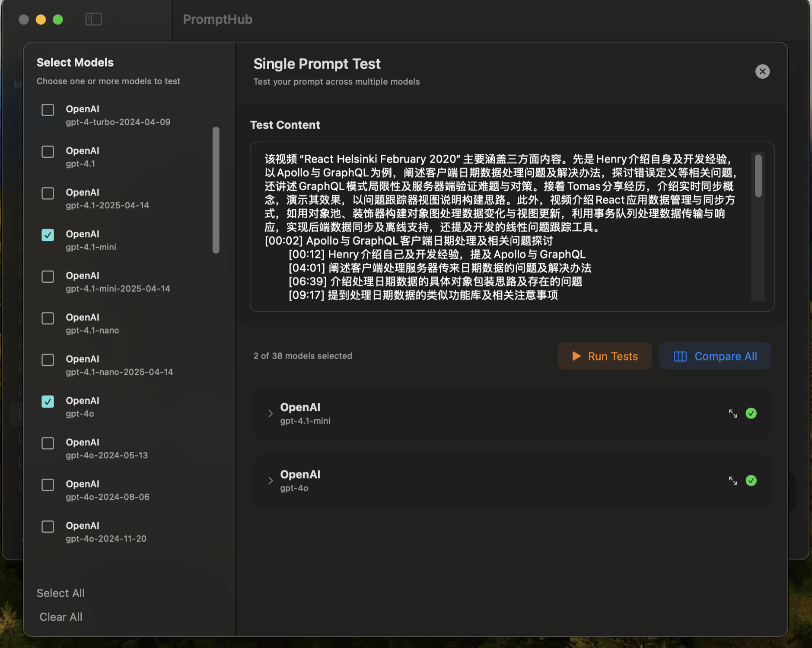The width and height of the screenshot is (812, 648).
Task: Select the gpt-4o-2024-08-06 model checkbox
Action: 48,485
